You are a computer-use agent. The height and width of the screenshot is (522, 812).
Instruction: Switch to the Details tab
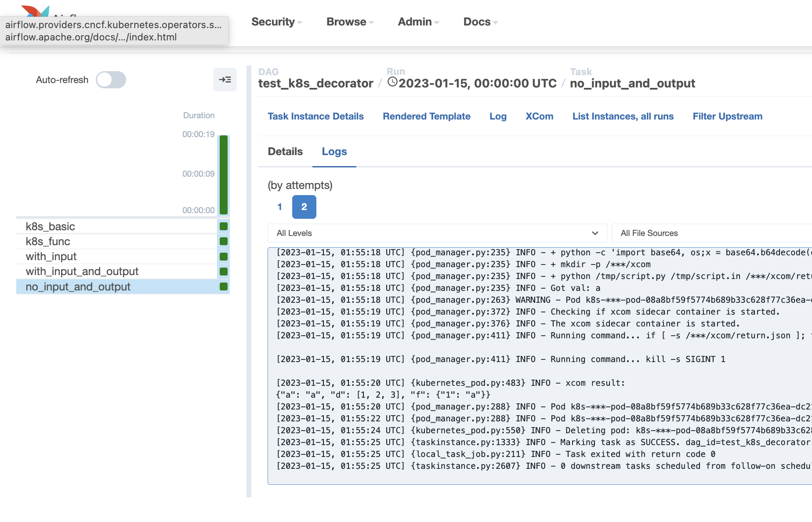285,152
